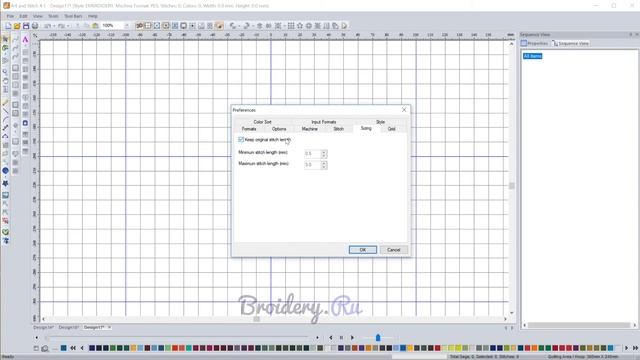Click the node edit tool in left toolbar
This screenshot has width=640, height=360.
click(5, 128)
